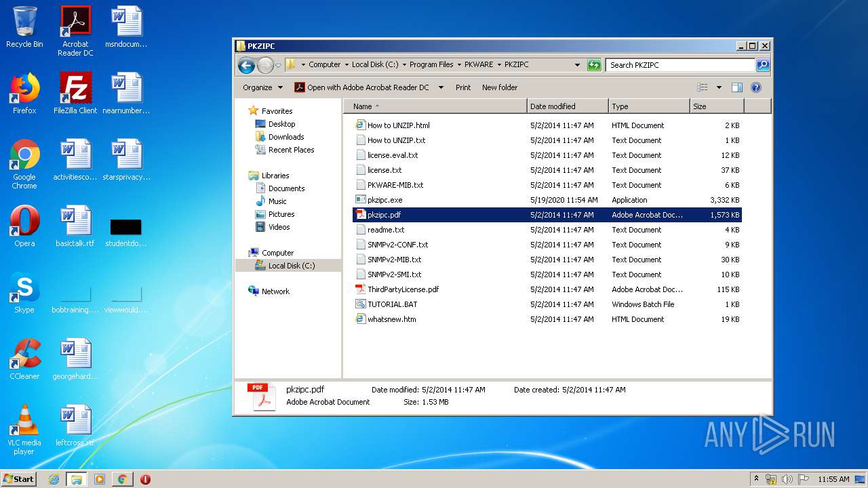Viewport: 868px width, 488px height.
Task: Sort by Size column header
Action: 717,106
